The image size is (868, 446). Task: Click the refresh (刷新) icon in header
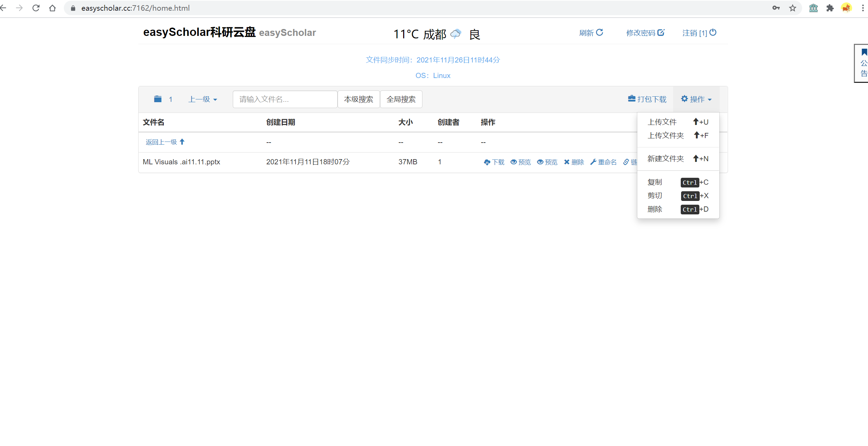[599, 32]
